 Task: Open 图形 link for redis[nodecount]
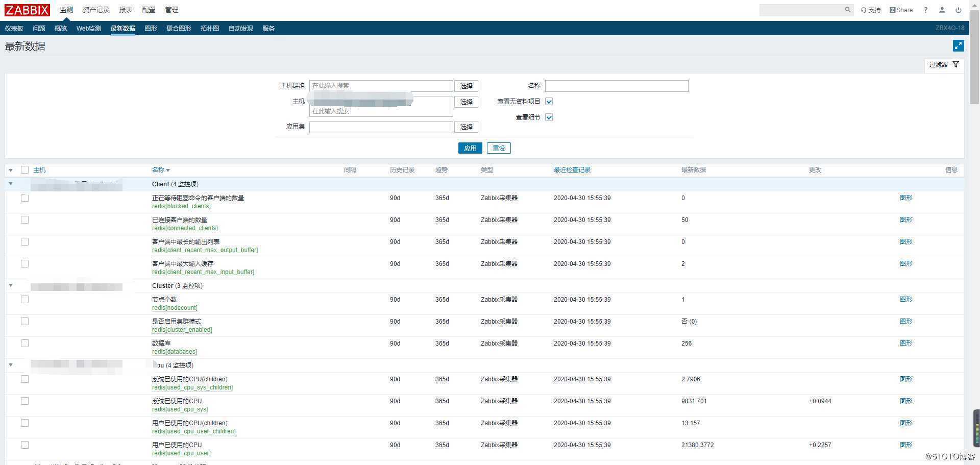[906, 300]
